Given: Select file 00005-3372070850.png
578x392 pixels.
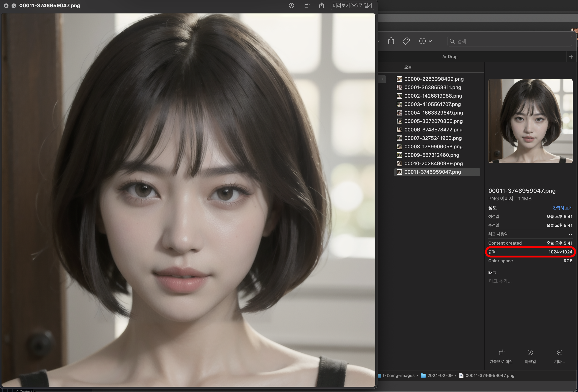Looking at the screenshot, I should [433, 121].
